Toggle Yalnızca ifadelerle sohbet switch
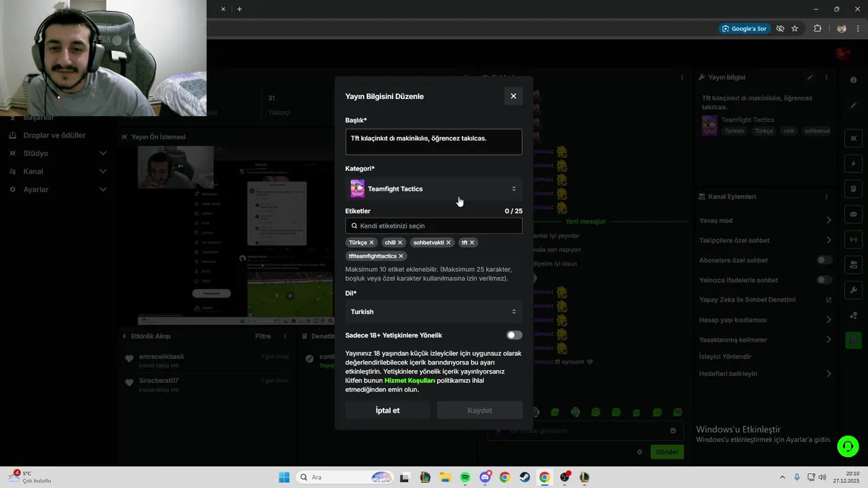 (824, 280)
